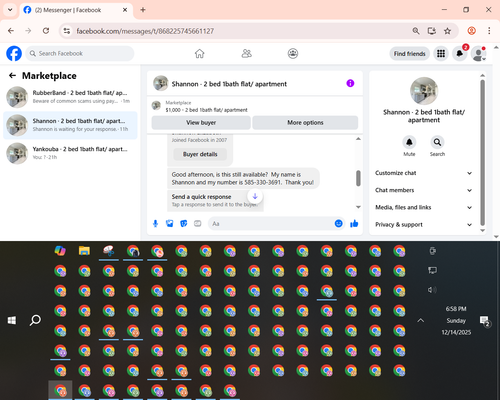500x400 pixels.
Task: Send a thumbs-up like
Action: [x=354, y=223]
